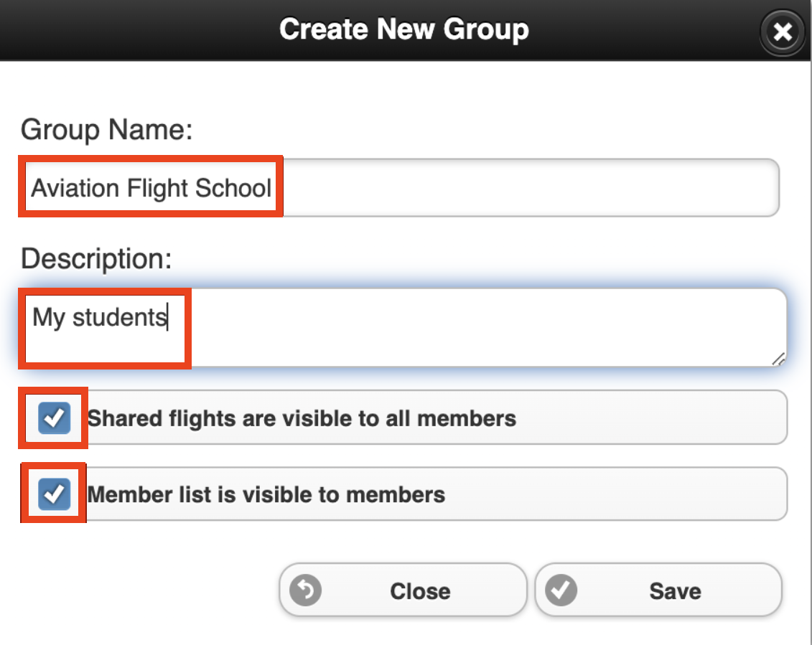Toggle via the 'Shared flights are visible to all members' label
This screenshot has width=812, height=645.
tap(302, 418)
